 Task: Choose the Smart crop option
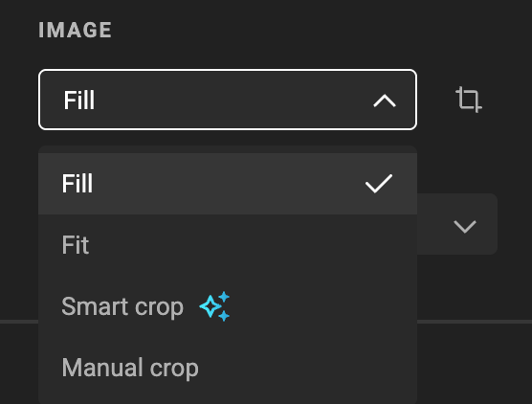(x=228, y=306)
